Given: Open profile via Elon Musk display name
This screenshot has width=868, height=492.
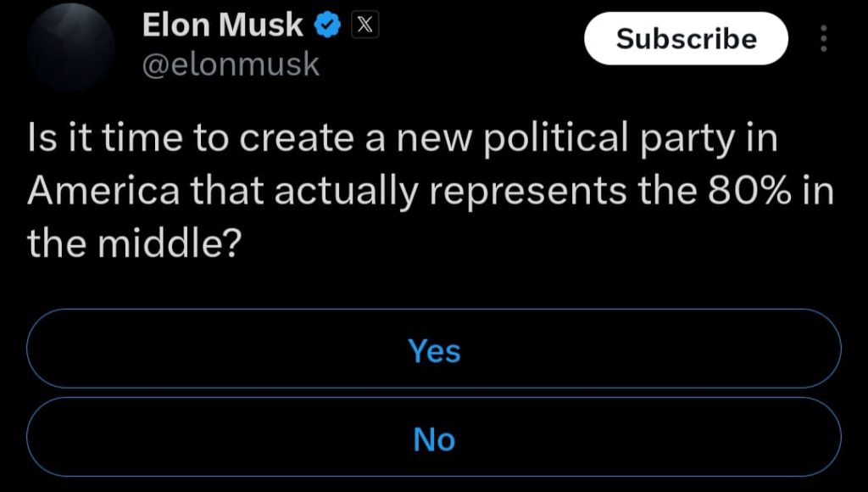Looking at the screenshot, I should click(x=223, y=25).
